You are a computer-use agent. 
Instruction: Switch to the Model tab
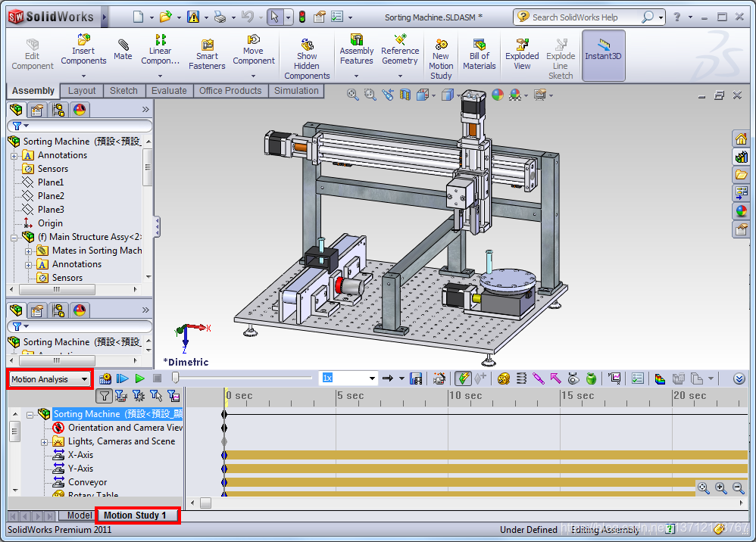pyautogui.click(x=79, y=516)
